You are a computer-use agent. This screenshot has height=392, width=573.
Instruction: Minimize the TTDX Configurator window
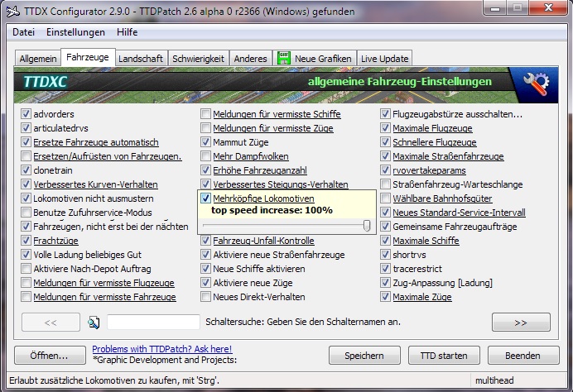[x=495, y=8]
